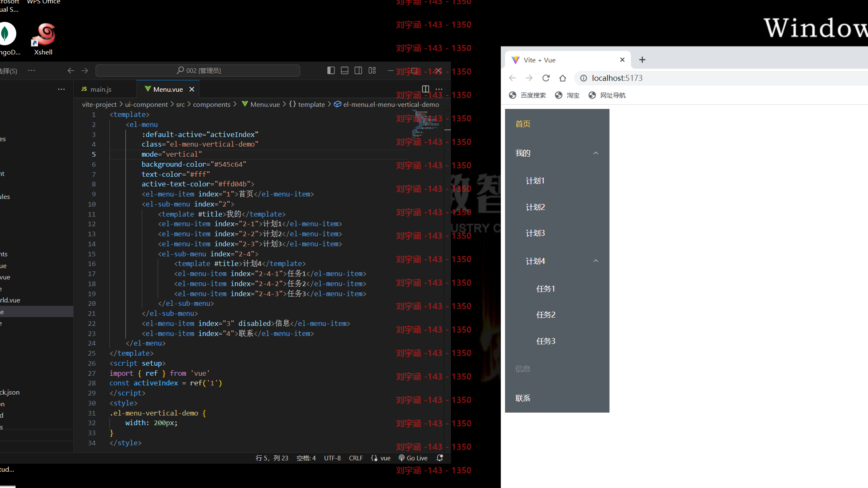Select ui-component in the breadcrumb
This screenshot has width=868, height=488.
146,104
